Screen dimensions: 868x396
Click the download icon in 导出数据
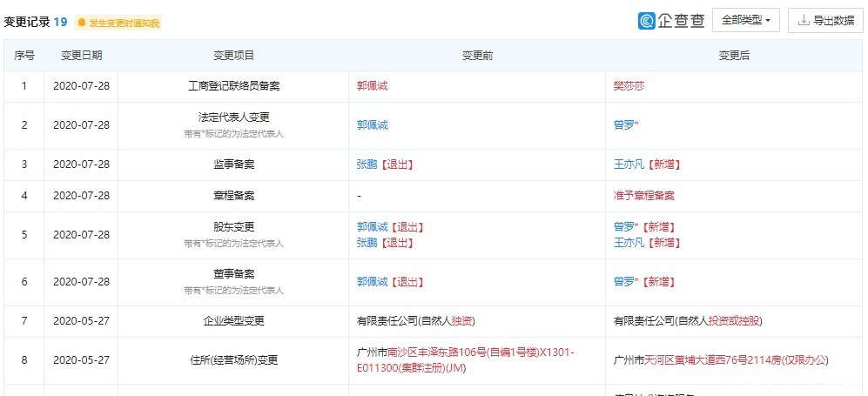(x=804, y=21)
